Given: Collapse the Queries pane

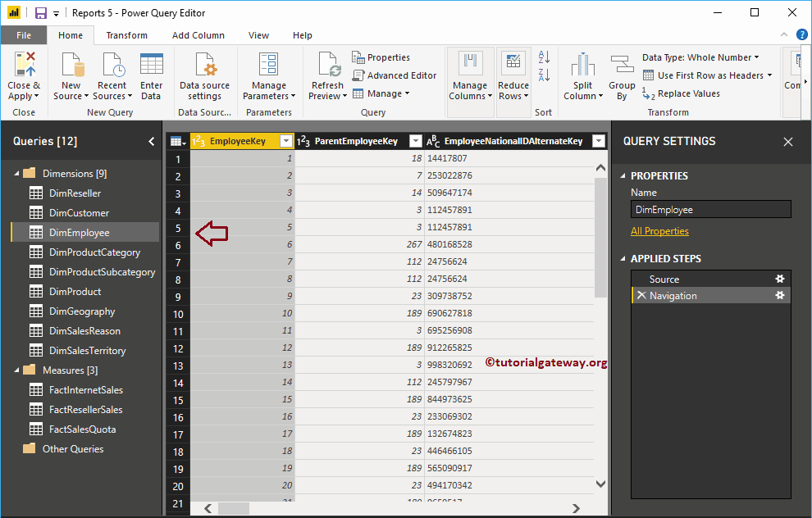Looking at the screenshot, I should tap(151, 141).
